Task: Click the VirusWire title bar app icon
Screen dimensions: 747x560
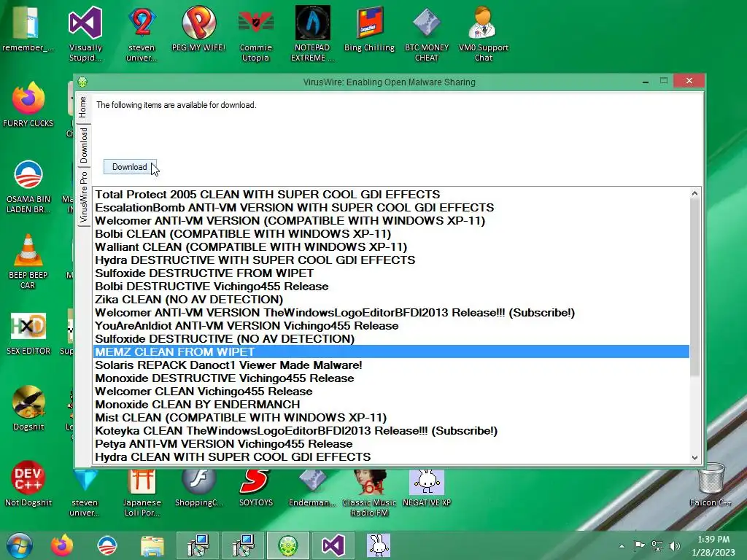Action: pos(82,82)
